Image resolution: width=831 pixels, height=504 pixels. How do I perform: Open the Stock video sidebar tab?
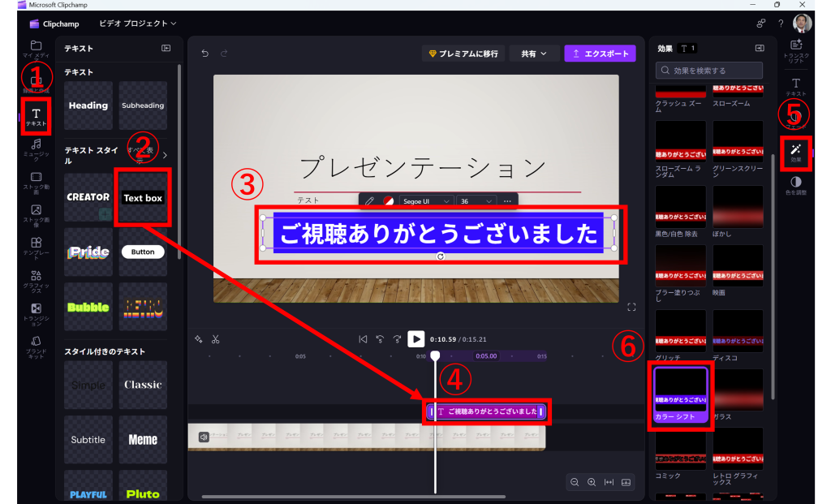pos(36,183)
